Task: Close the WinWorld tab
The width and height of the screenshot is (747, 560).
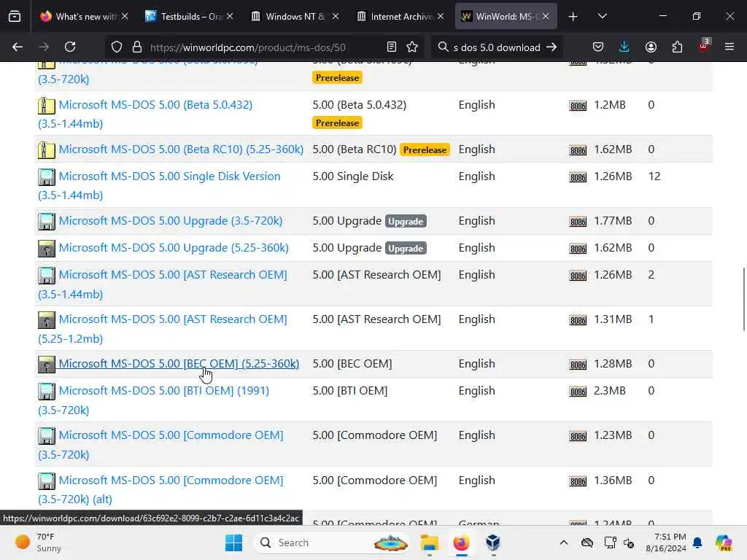Action: pyautogui.click(x=546, y=16)
